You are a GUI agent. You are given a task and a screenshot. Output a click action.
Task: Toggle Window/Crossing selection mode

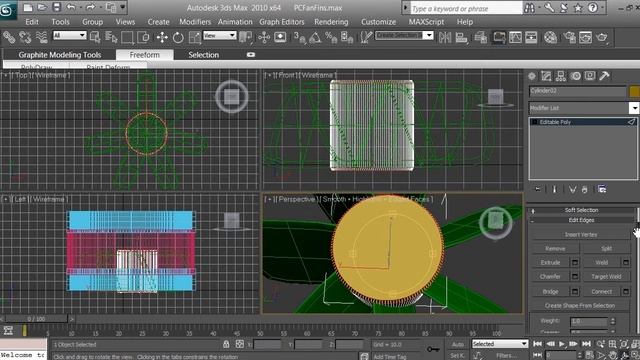[143, 38]
